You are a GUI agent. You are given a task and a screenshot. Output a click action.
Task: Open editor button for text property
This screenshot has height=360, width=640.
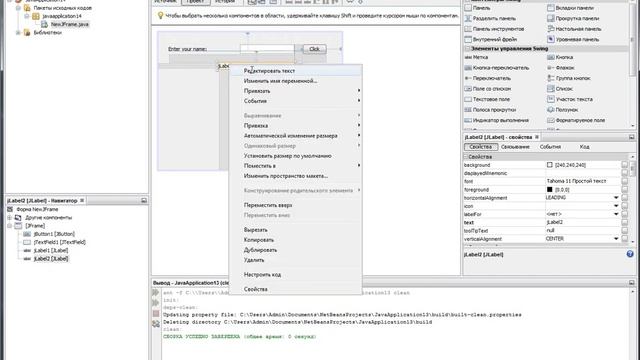click(624, 222)
